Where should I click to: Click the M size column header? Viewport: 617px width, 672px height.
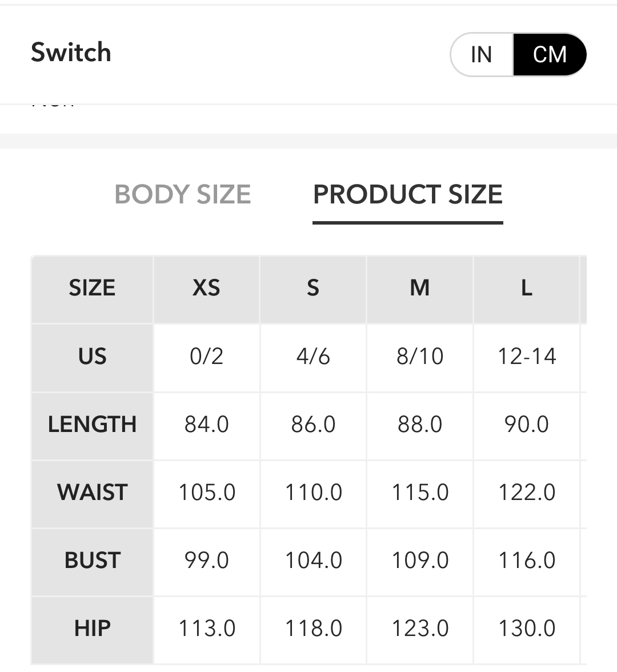coord(420,288)
